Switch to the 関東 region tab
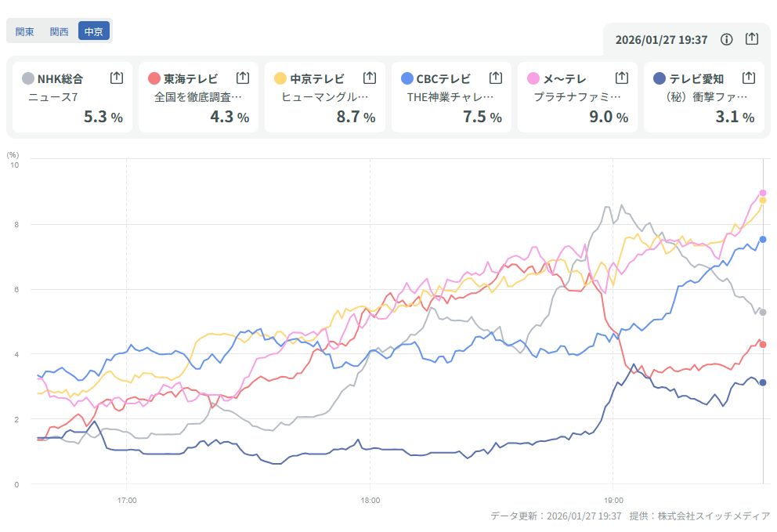Viewport: 777px width, 532px height. pyautogui.click(x=25, y=31)
